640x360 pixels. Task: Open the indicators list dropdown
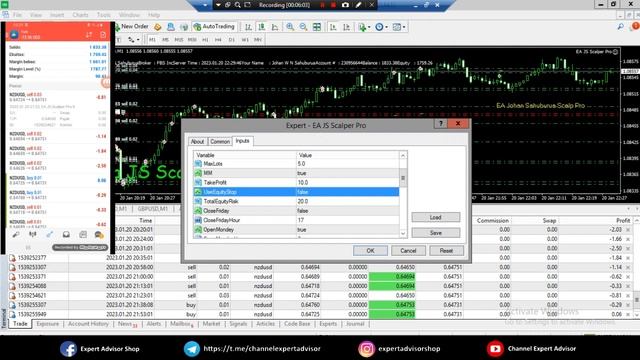(364, 27)
